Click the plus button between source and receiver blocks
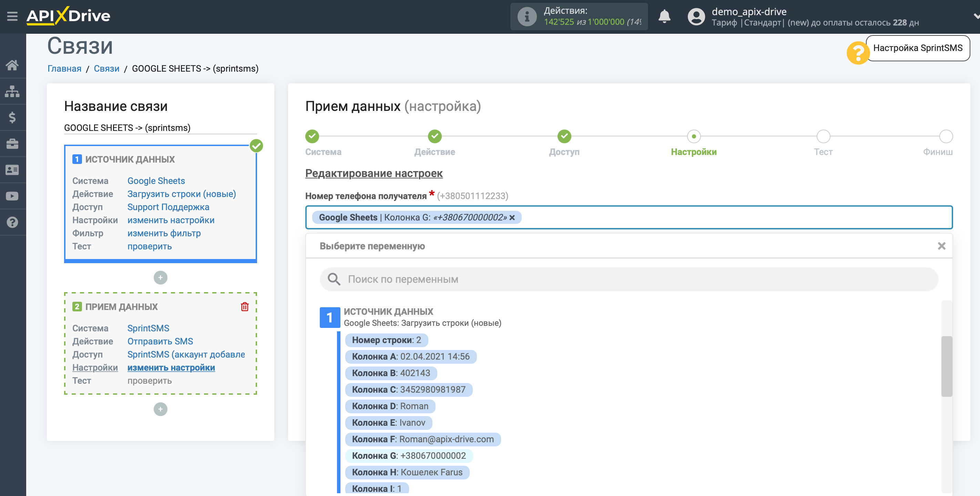The image size is (980, 496). click(160, 278)
